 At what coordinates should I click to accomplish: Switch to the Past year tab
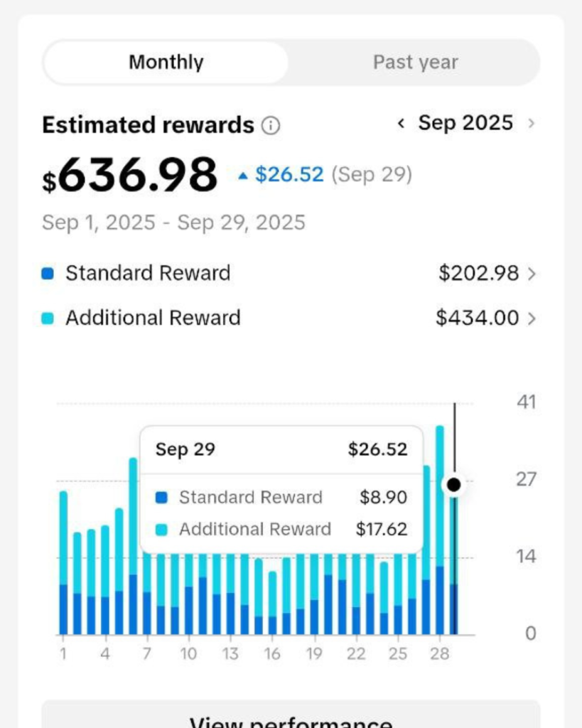pos(415,63)
